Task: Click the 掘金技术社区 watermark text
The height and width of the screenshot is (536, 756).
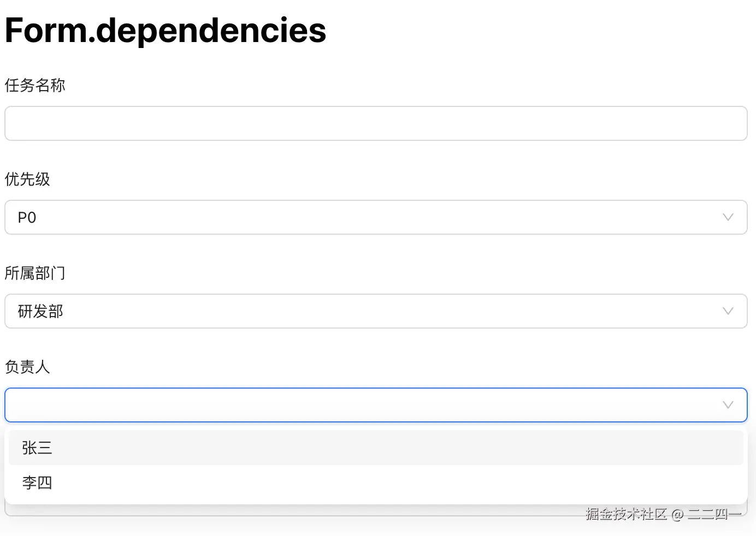Action: [626, 514]
